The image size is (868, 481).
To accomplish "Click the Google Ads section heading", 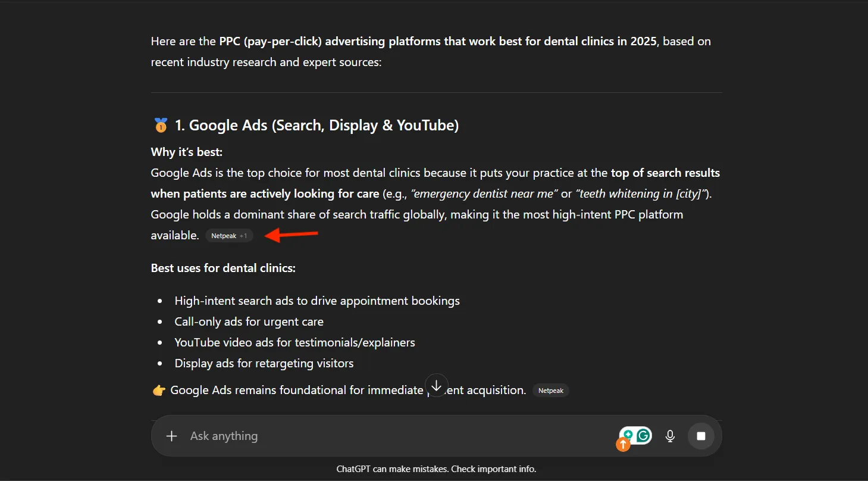I will tap(317, 126).
